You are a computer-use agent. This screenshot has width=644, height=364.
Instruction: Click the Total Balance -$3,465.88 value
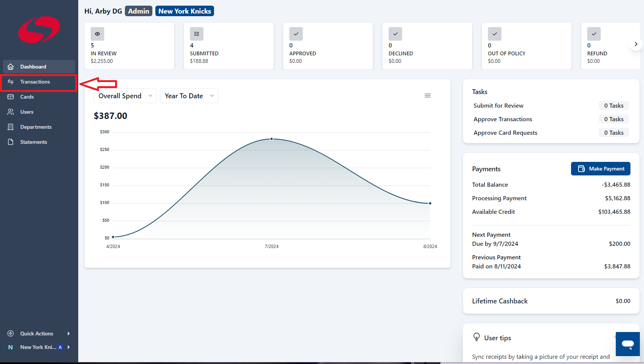616,185
